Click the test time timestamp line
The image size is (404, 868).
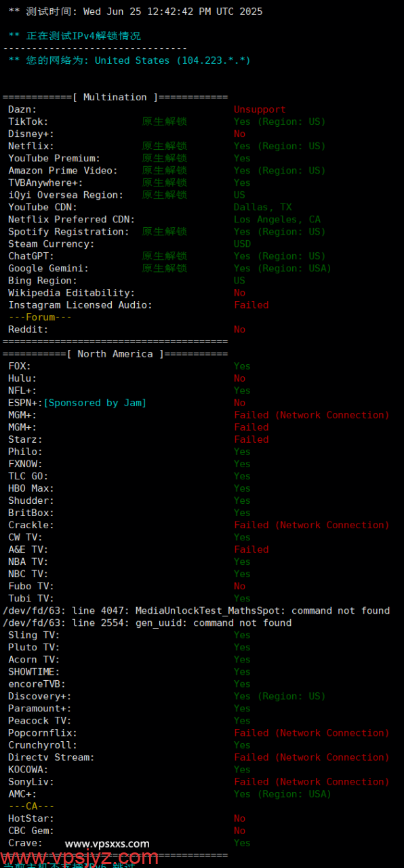coord(136,12)
